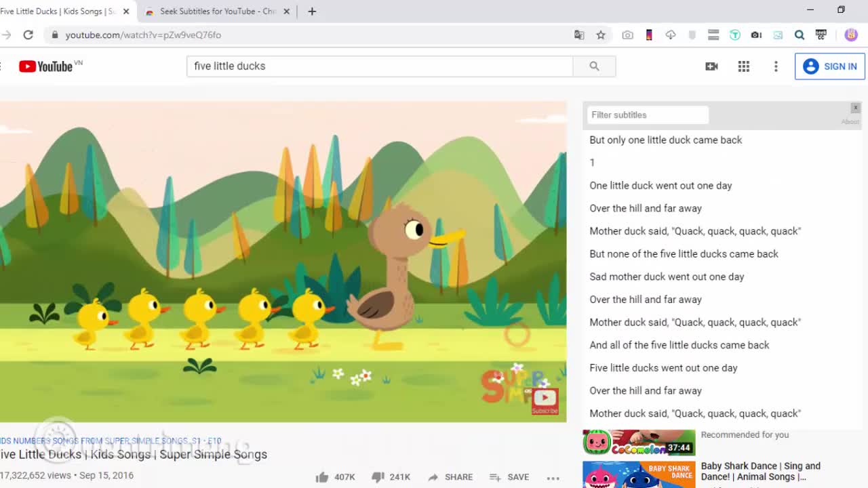Click the light picture extension icon
The height and width of the screenshot is (488, 868).
pyautogui.click(x=778, y=35)
